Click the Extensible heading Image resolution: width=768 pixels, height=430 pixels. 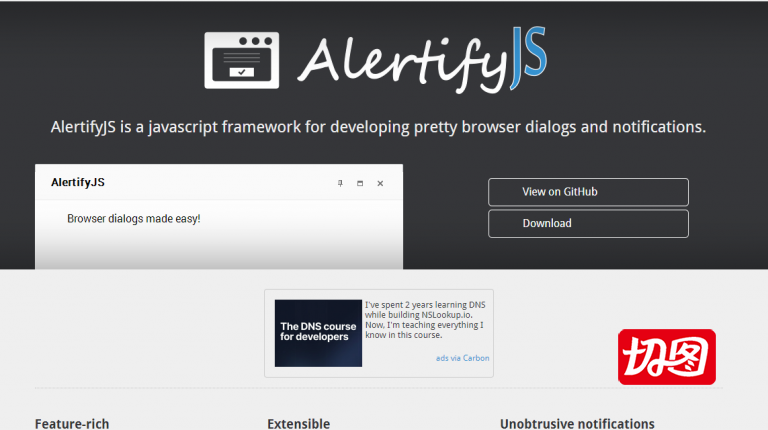299,424
